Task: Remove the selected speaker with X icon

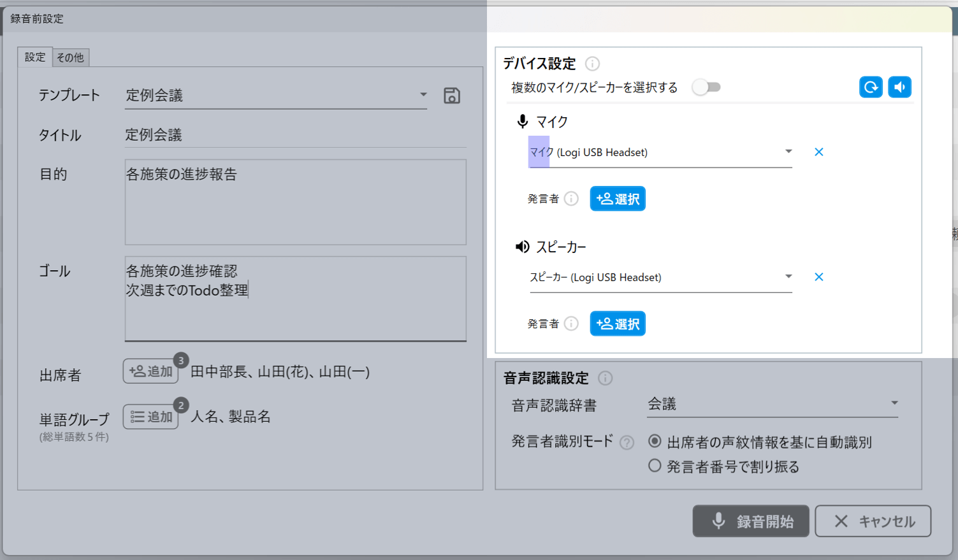Action: (818, 277)
